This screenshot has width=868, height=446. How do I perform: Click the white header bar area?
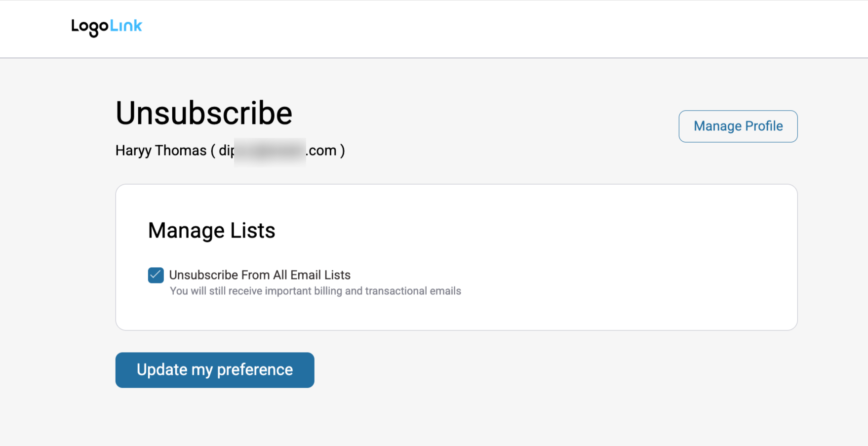(x=444, y=29)
